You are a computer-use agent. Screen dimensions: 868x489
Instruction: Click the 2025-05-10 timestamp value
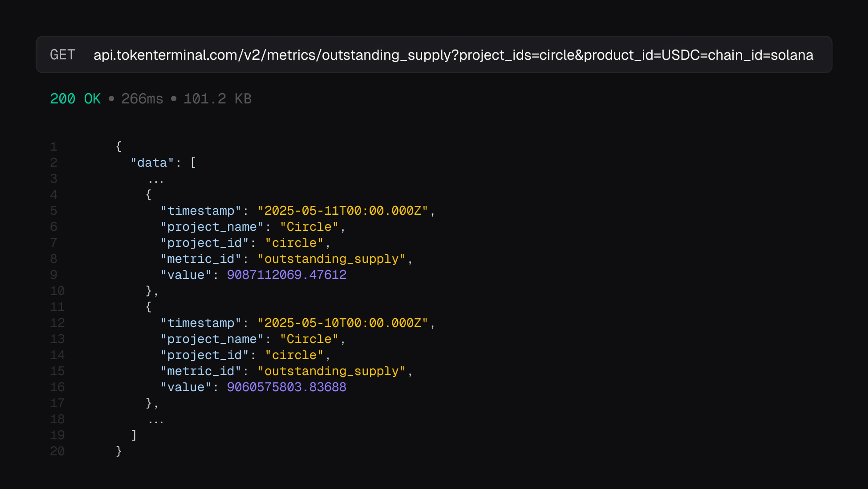(x=343, y=323)
